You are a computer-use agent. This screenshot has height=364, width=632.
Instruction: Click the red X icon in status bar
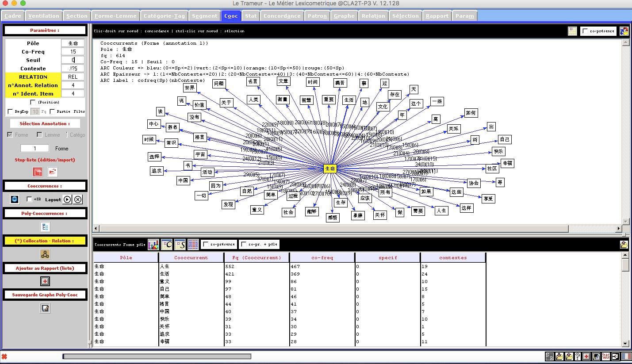(4, 356)
